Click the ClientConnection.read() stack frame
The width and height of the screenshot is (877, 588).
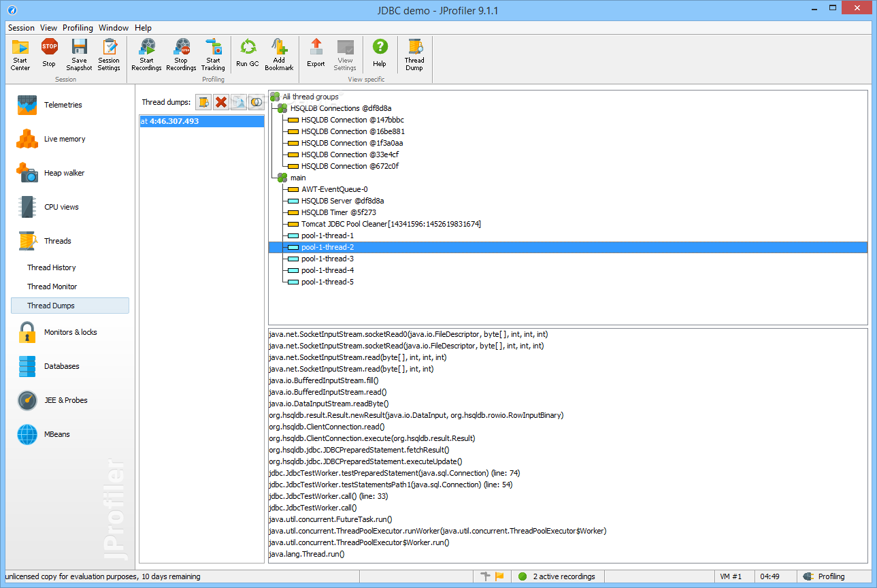click(327, 427)
